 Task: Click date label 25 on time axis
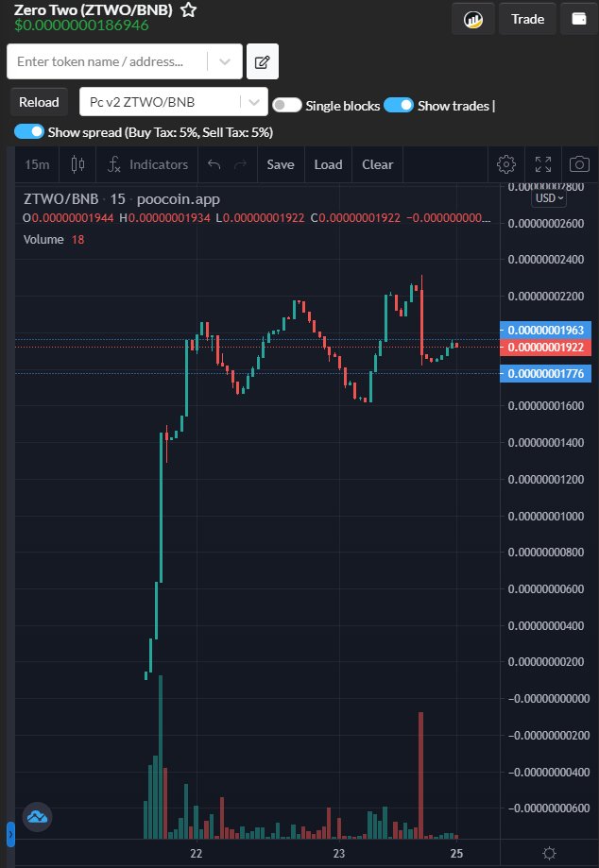pos(456,853)
